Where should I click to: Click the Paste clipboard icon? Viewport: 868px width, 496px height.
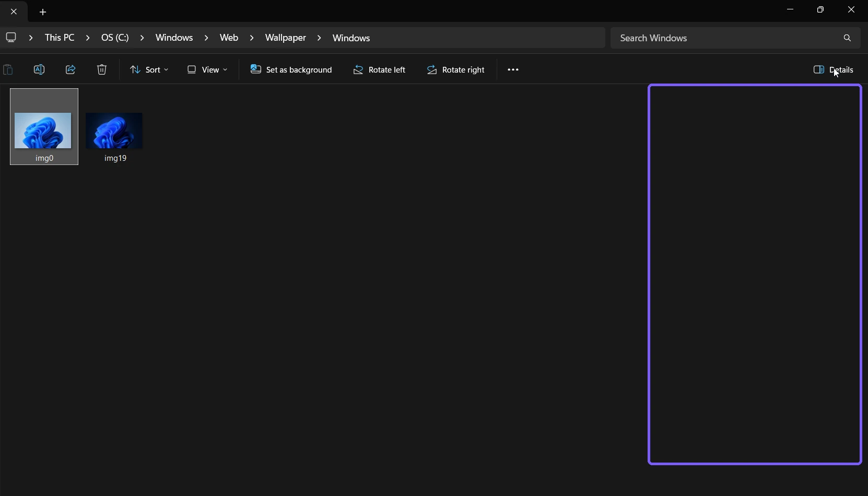click(8, 69)
